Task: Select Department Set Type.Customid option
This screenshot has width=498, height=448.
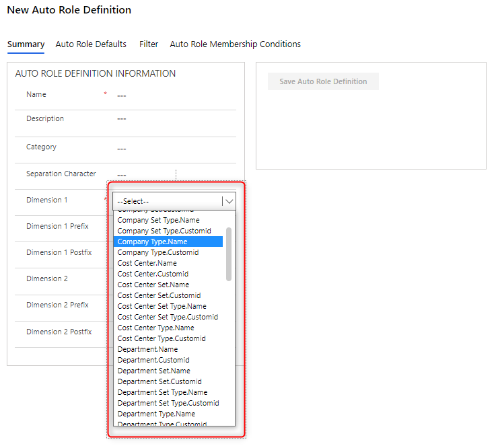Action: (168, 403)
